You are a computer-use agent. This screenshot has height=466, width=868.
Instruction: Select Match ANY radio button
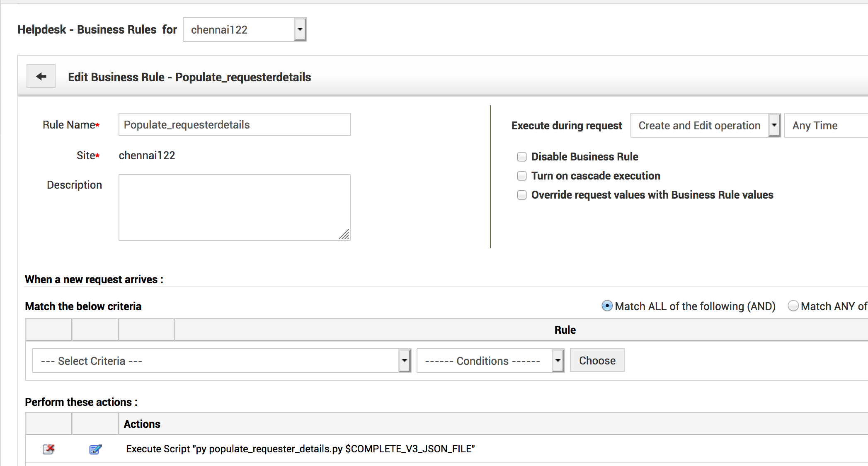pyautogui.click(x=793, y=306)
